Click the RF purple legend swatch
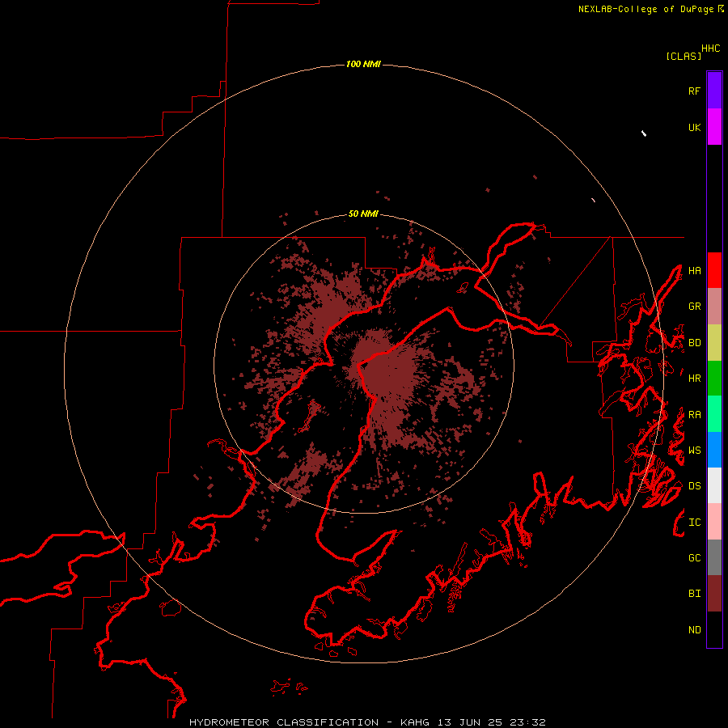The height and width of the screenshot is (728, 728). coord(714,91)
